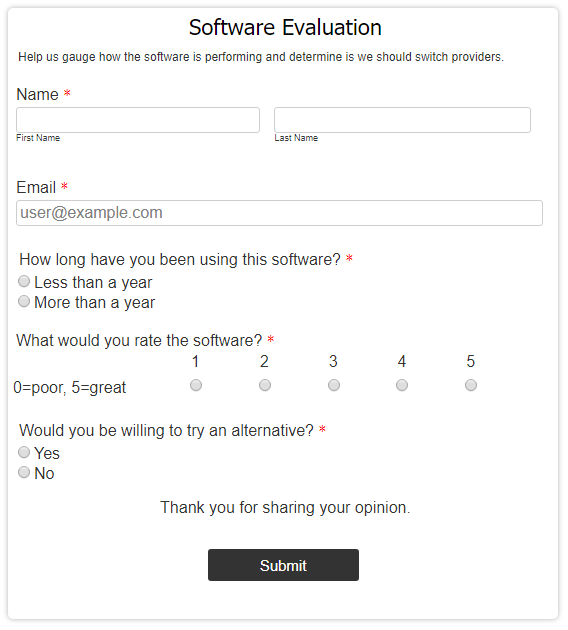Click the 'First Name' sublabel text
This screenshot has height=630, width=568.
click(x=38, y=138)
